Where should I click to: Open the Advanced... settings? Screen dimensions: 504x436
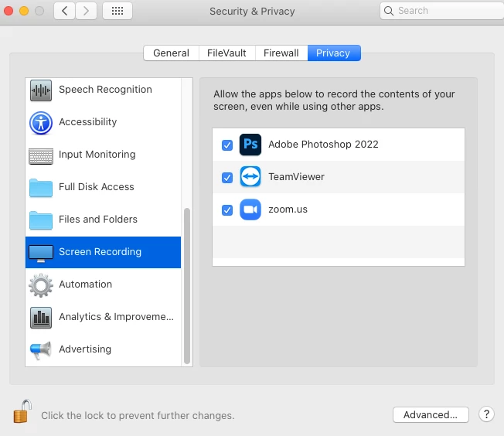click(431, 415)
